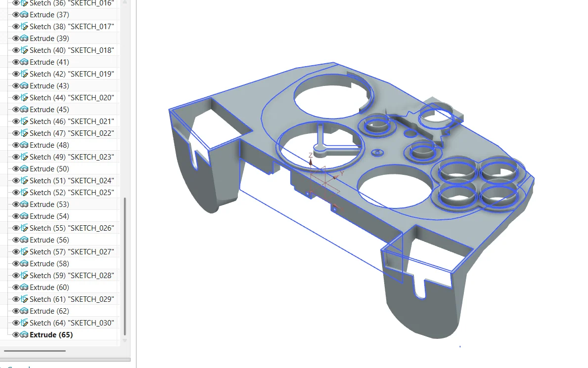
Task: Select tree row Sketch (44) "SKETCH_020"
Action: [x=72, y=98]
